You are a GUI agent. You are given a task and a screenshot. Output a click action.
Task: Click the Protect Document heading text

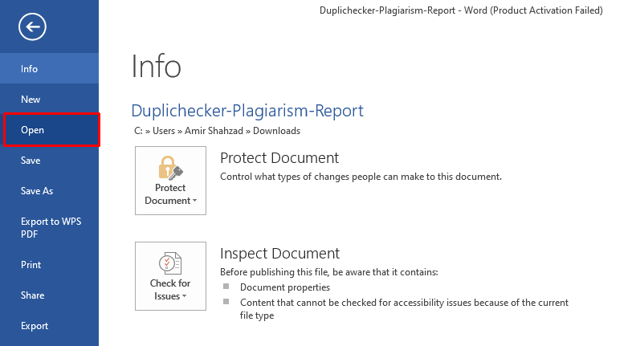(x=279, y=158)
